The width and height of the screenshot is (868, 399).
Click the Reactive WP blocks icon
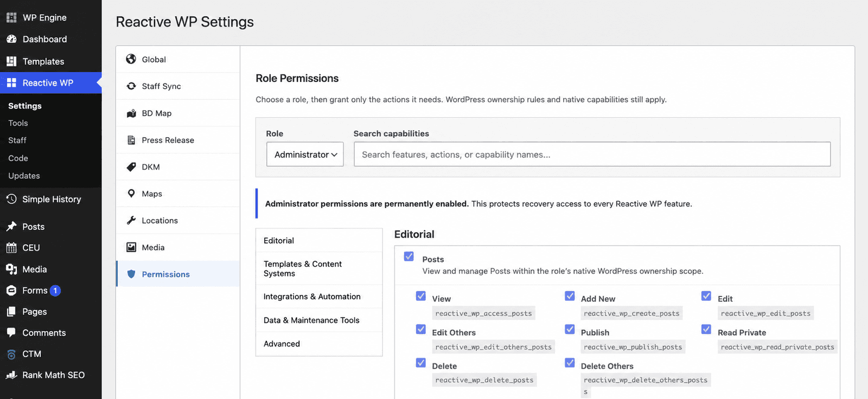point(11,83)
